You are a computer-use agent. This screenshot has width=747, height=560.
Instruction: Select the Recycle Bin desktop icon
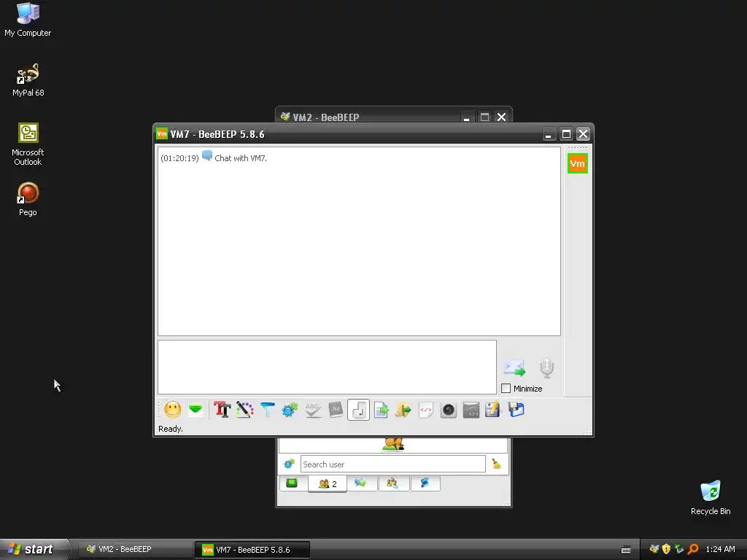[711, 497]
